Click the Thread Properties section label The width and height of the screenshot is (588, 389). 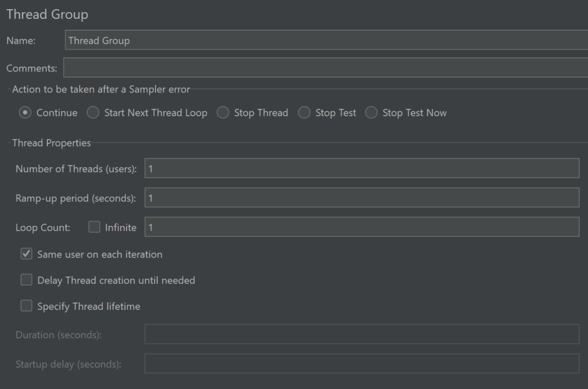point(52,143)
